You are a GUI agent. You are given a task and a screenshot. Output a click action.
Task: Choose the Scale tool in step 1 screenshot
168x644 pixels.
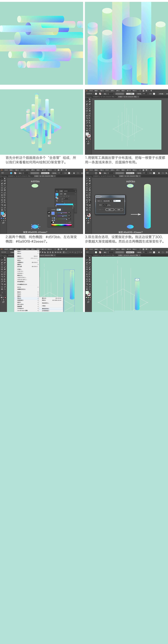90,114
